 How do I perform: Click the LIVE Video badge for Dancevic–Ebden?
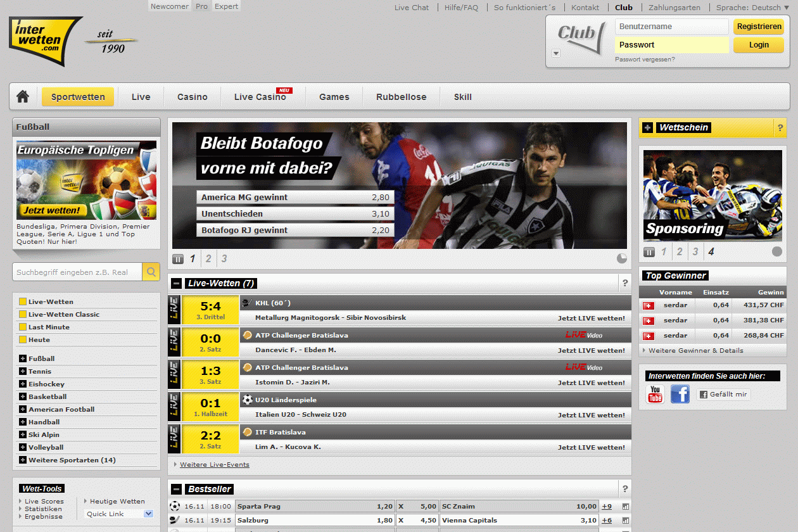(x=584, y=335)
